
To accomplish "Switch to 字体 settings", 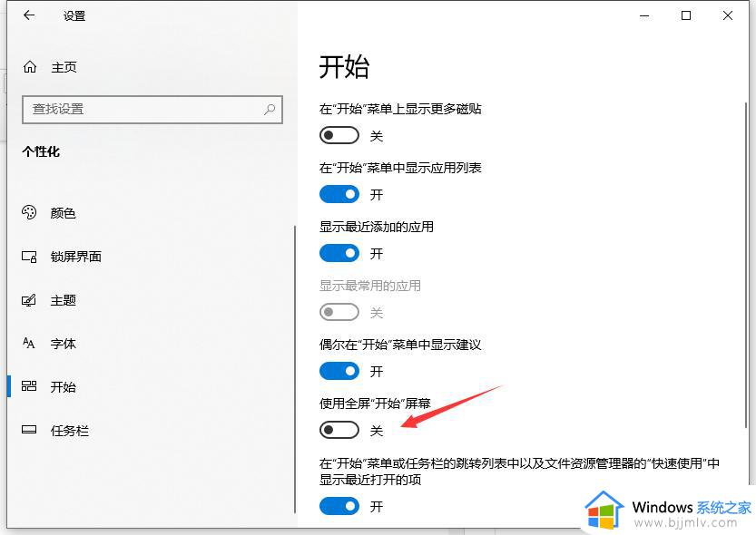I will 64,344.
